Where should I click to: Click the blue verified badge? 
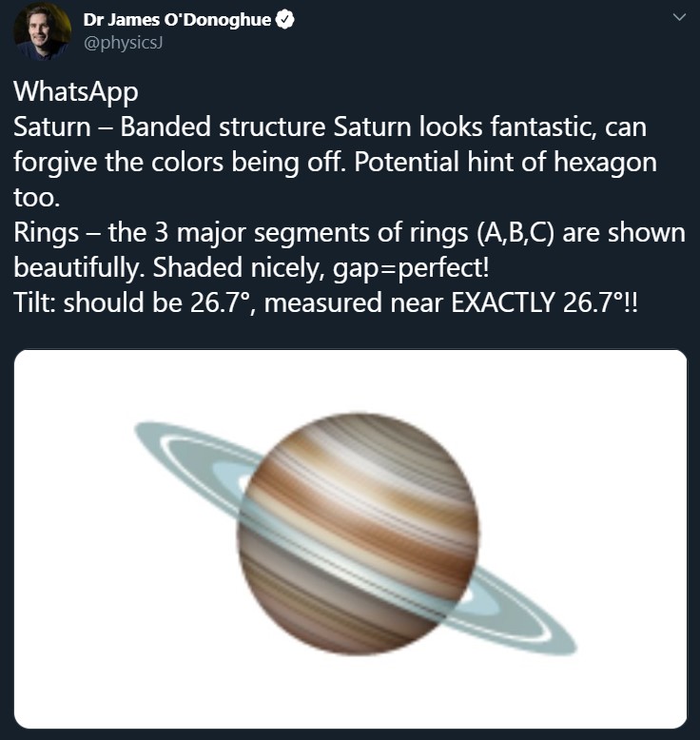click(x=282, y=19)
